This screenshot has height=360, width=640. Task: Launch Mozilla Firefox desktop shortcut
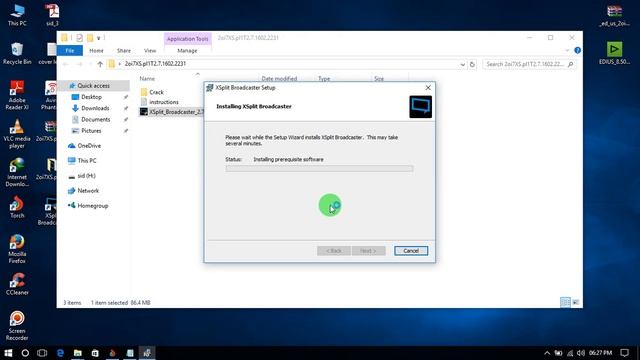[17, 249]
